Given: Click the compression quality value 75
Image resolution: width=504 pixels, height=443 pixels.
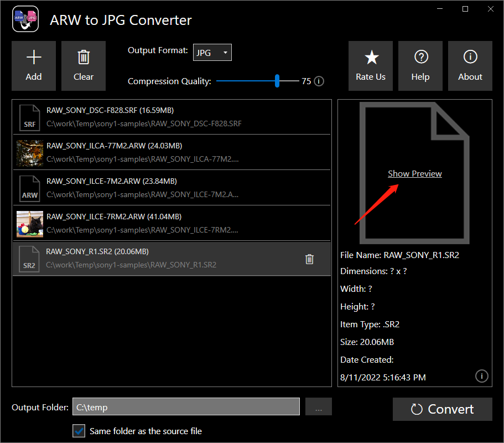Looking at the screenshot, I should point(306,81).
